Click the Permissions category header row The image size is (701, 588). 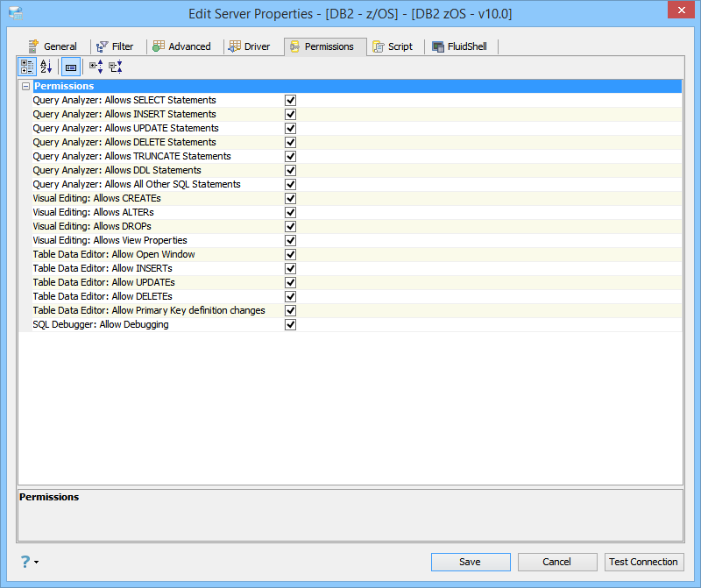pyautogui.click(x=358, y=86)
